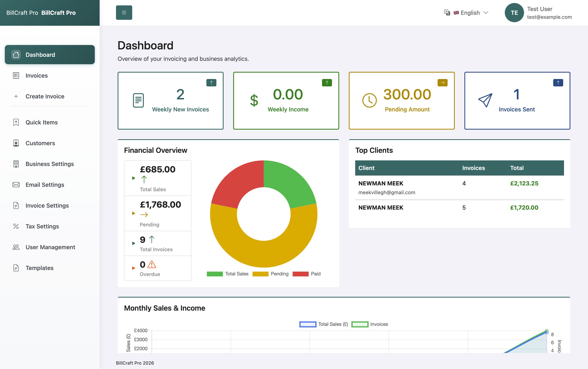Click the dollar sign Weekly Income icon
The height and width of the screenshot is (369, 588).
pyautogui.click(x=254, y=100)
